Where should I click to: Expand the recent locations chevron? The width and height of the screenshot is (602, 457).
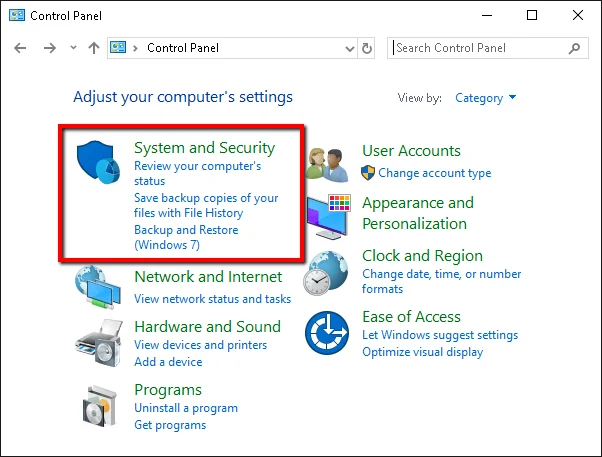73,48
